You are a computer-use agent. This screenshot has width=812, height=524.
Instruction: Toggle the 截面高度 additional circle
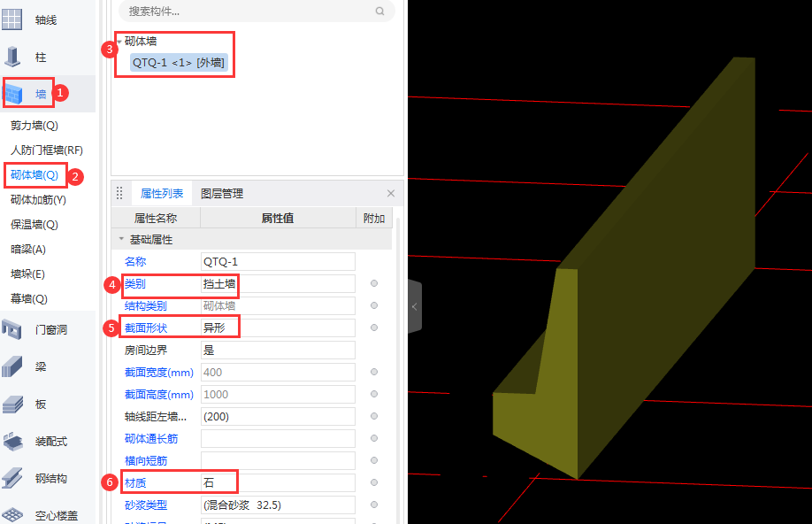pos(374,395)
